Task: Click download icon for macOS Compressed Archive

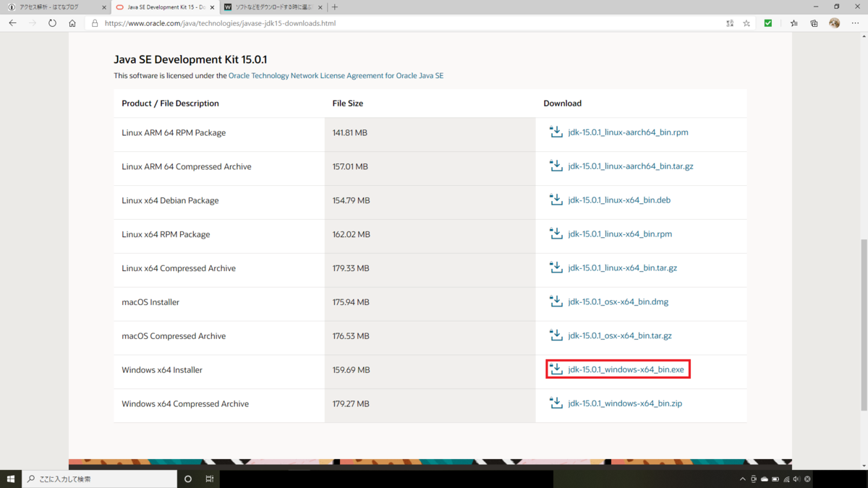Action: coord(556,335)
